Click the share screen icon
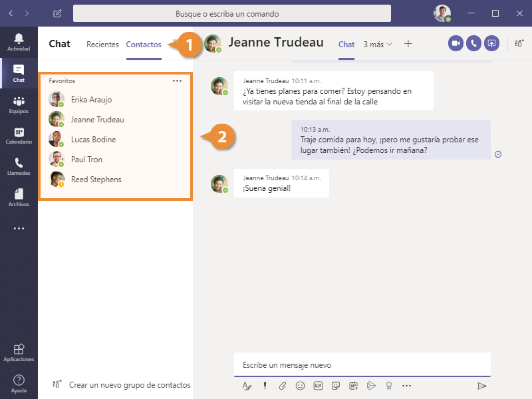The image size is (532, 399). pos(491,43)
